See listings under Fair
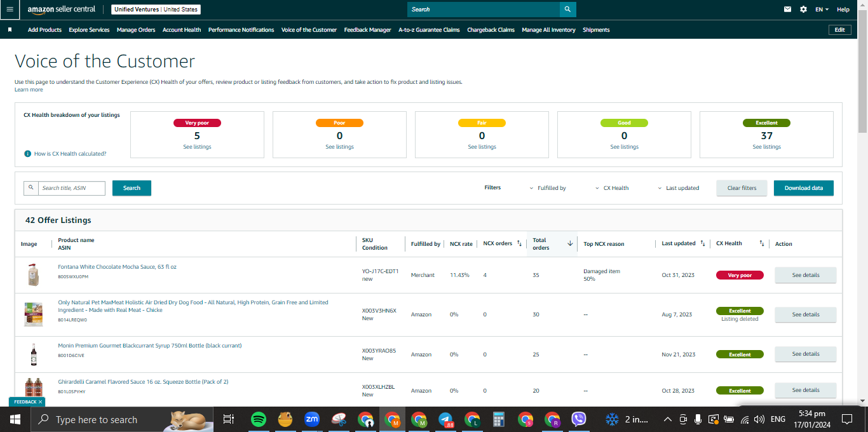Viewport: 868px width, 432px height. [482, 147]
